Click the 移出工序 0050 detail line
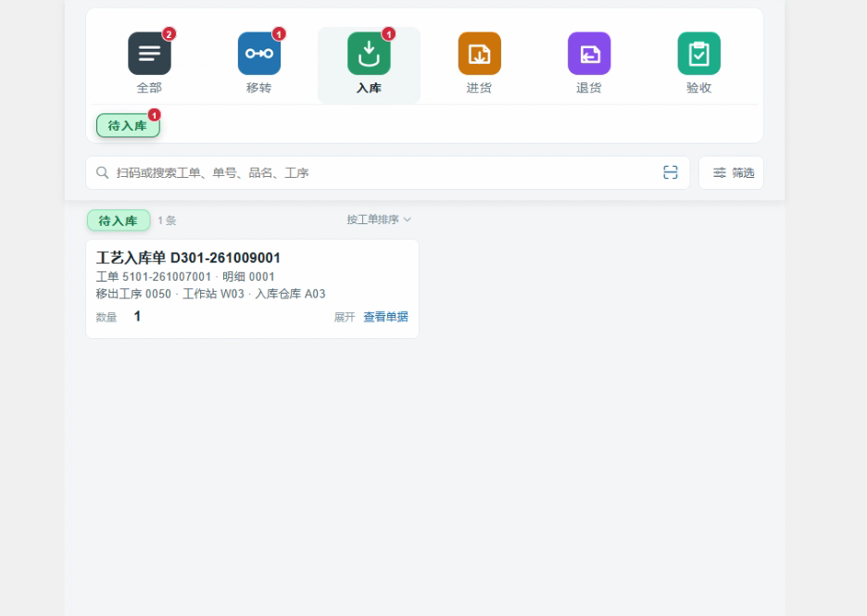Image resolution: width=867 pixels, height=616 pixels. tap(210, 294)
